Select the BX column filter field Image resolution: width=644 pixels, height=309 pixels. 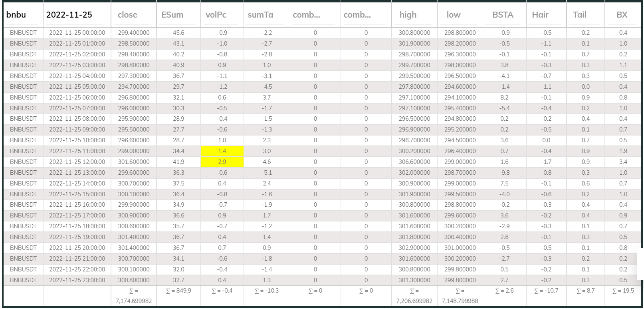coord(623,15)
